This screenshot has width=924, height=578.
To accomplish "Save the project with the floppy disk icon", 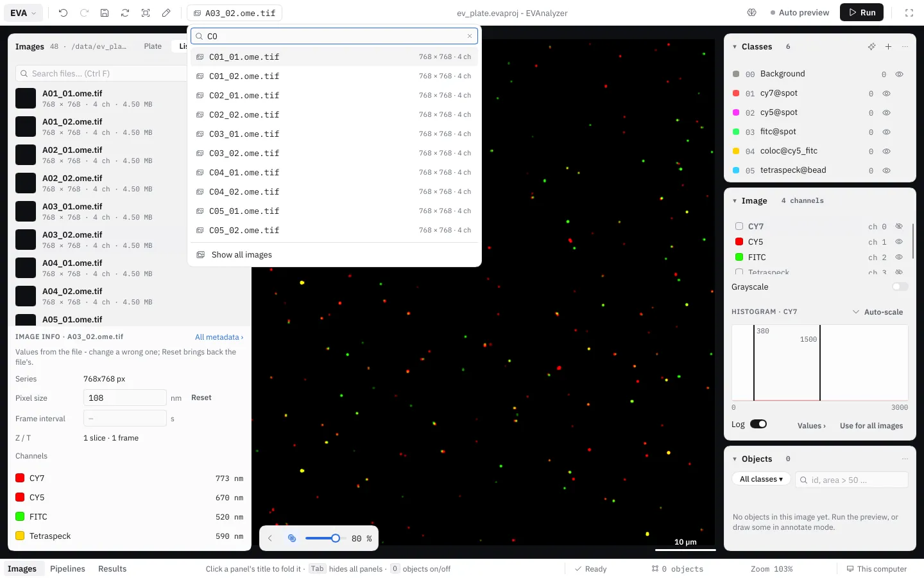I will tap(105, 13).
